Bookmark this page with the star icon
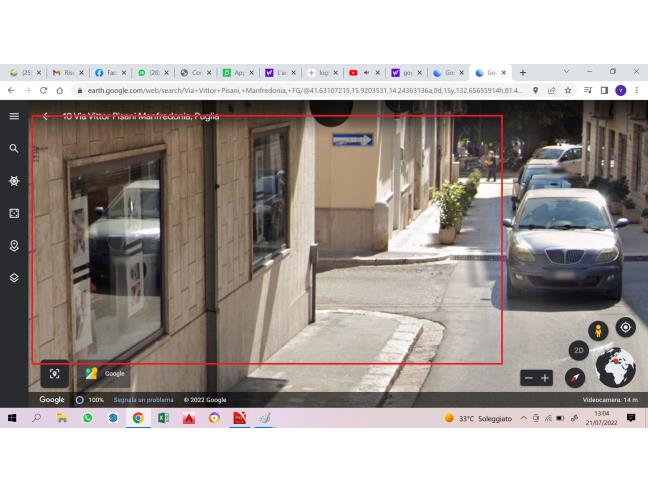This screenshot has height=492, width=648. point(568,90)
